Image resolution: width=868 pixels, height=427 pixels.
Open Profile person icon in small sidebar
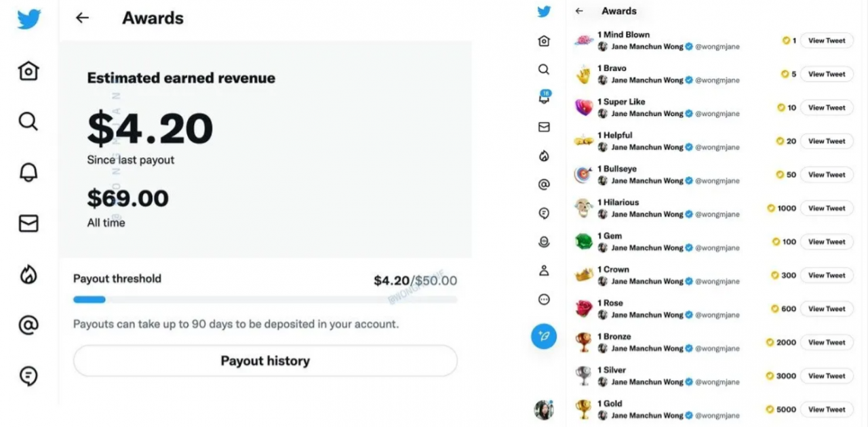coord(544,270)
